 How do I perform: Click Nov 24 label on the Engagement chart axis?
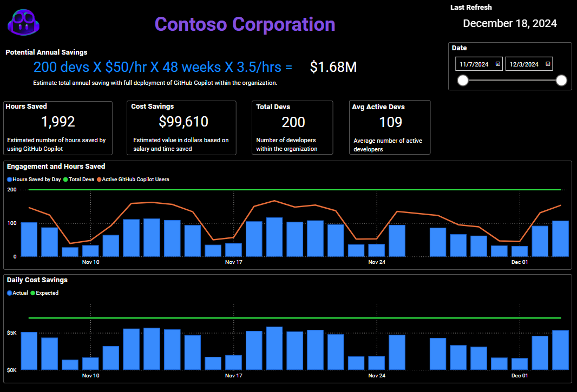(377, 262)
